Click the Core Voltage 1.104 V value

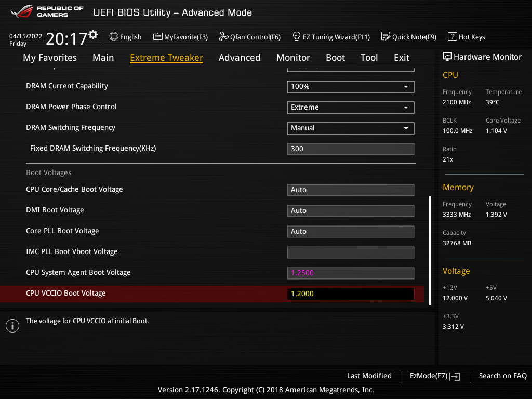point(496,130)
